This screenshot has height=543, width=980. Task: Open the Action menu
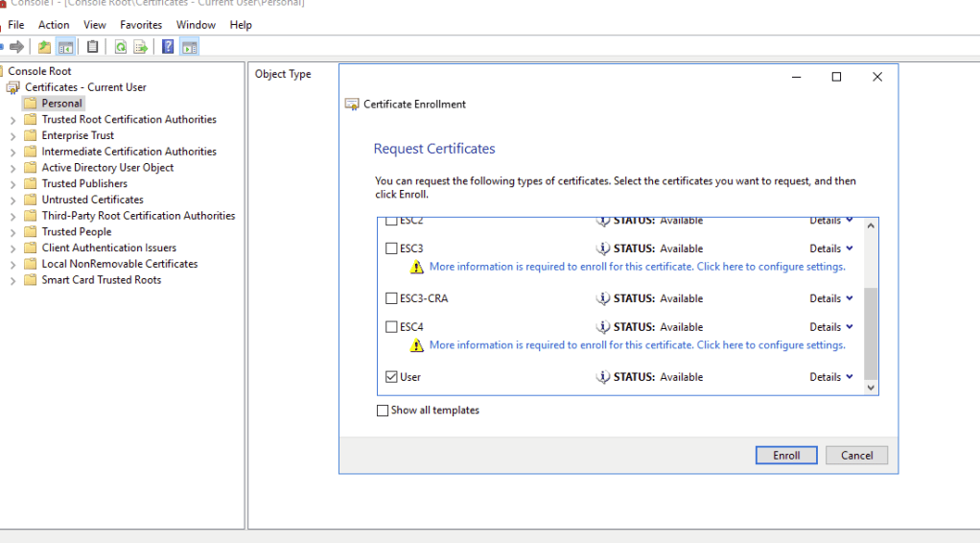(54, 25)
